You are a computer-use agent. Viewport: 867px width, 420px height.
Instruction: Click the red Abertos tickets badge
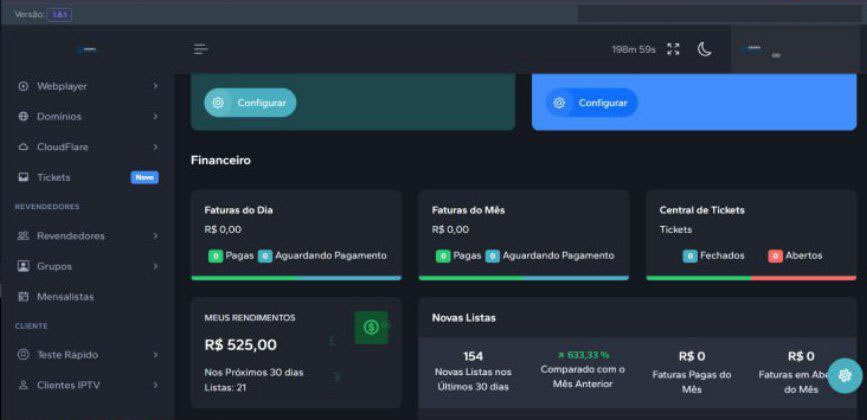774,256
